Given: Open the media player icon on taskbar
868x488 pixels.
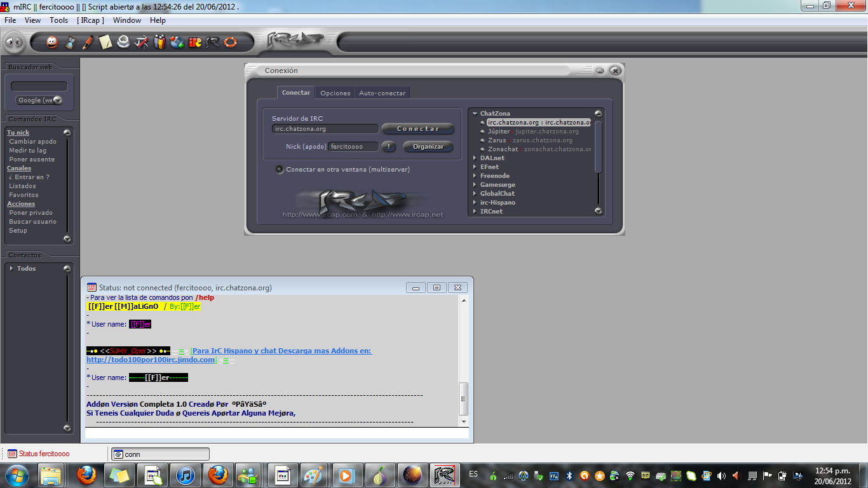Looking at the screenshot, I should coord(346,475).
